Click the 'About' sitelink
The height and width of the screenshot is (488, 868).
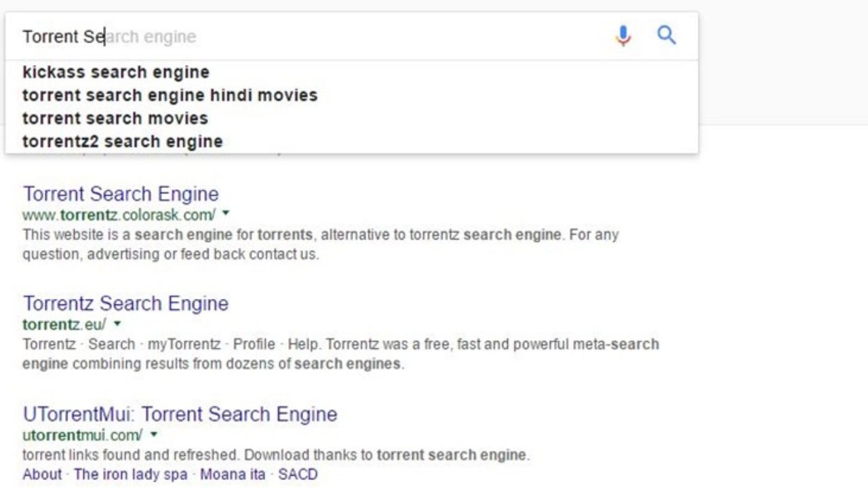[x=42, y=474]
